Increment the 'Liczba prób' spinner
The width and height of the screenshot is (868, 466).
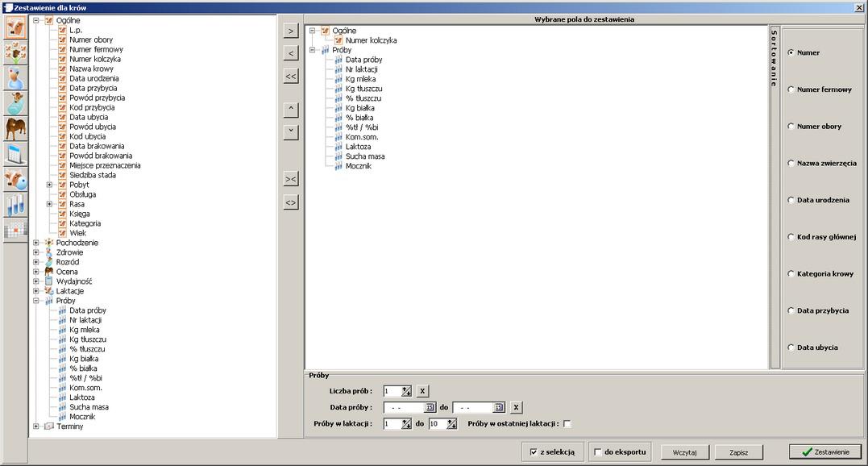click(x=406, y=388)
